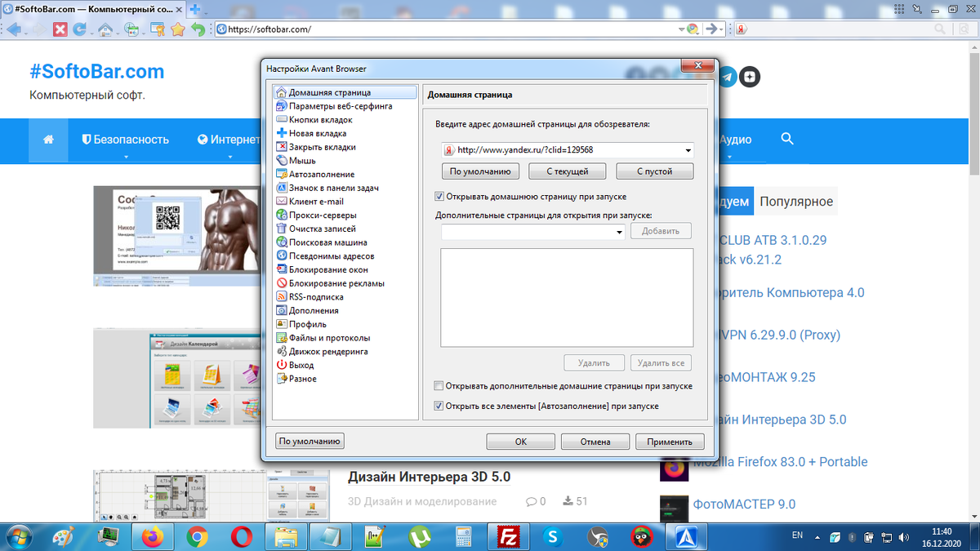Toggle 'Открывать домашнюю страницу при запуске' checkbox
980x551 pixels.
[x=439, y=197]
